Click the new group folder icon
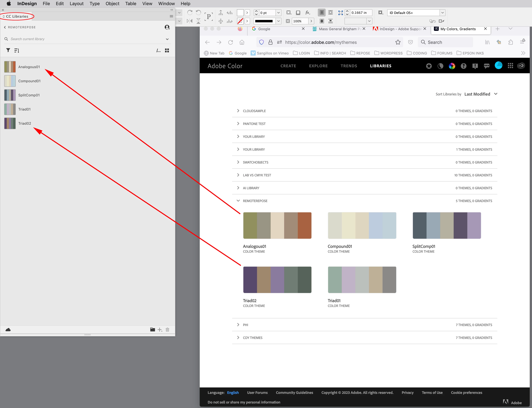This screenshot has width=532, height=408. click(x=152, y=330)
